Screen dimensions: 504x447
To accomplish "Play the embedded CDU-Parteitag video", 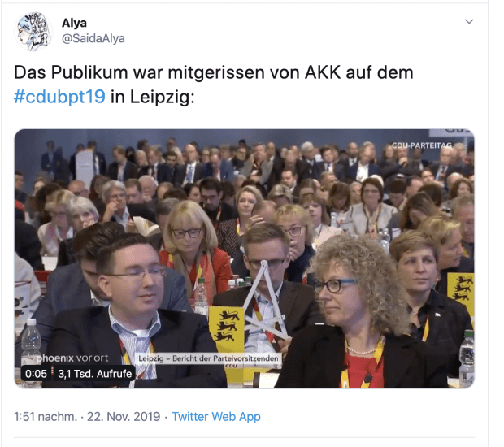I will [x=245, y=258].
